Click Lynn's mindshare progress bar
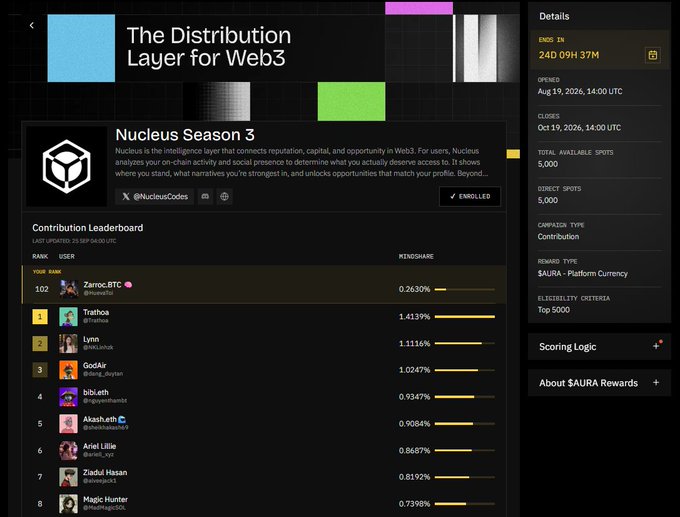The width and height of the screenshot is (680, 517). pos(464,344)
